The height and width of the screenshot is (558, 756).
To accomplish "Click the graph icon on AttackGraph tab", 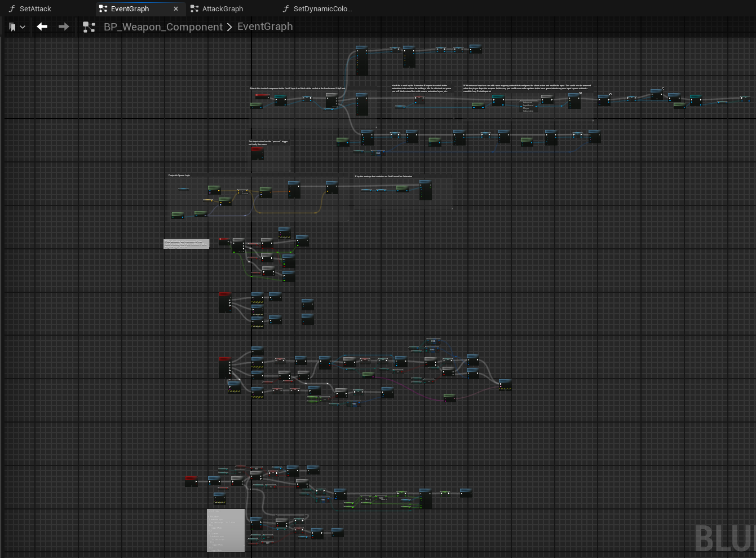I will (x=194, y=9).
